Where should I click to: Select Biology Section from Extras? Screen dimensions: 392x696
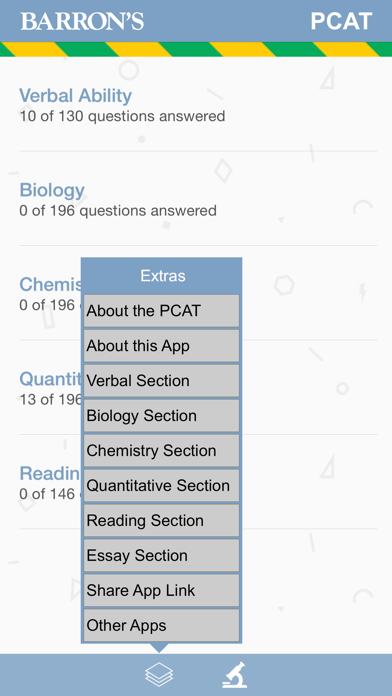[x=161, y=416]
